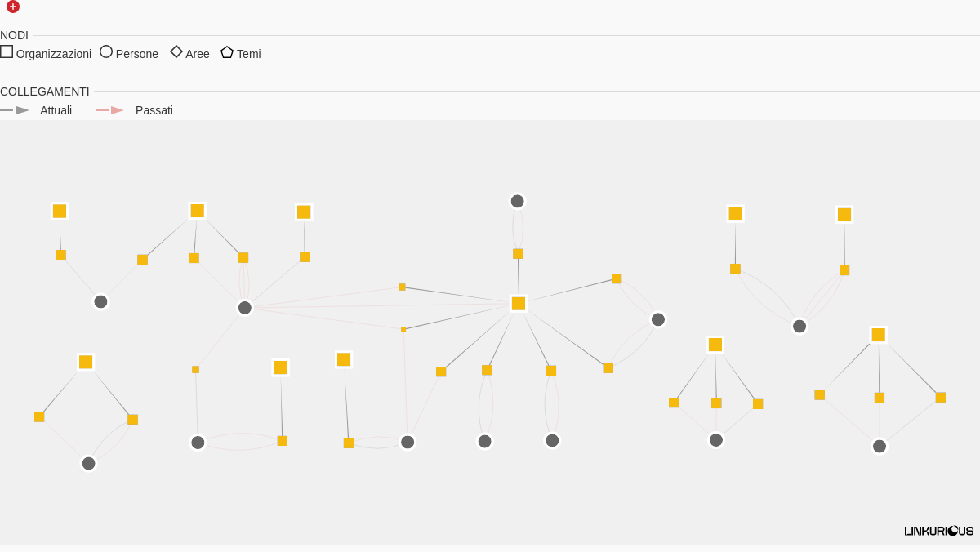Click the Attuali legend label

56,110
